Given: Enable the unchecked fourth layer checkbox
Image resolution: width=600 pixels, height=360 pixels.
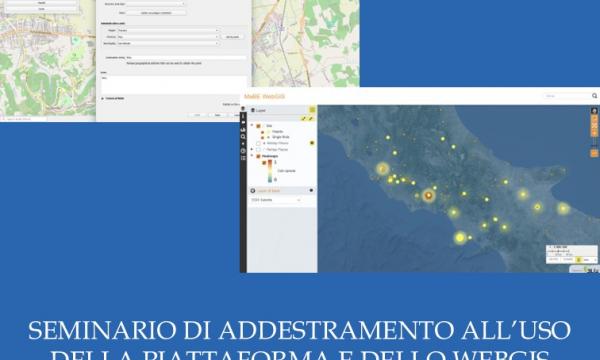Looking at the screenshot, I should pyautogui.click(x=258, y=143).
